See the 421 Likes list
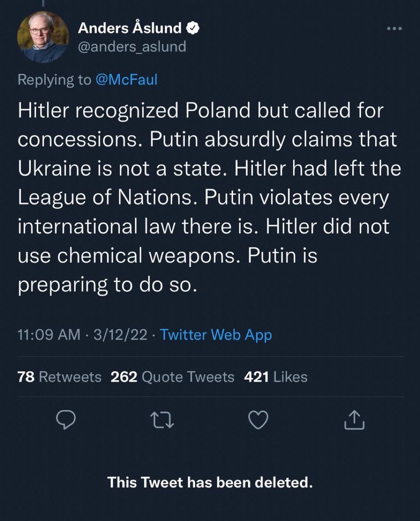Screen dimensions: 420x521 coord(276,377)
